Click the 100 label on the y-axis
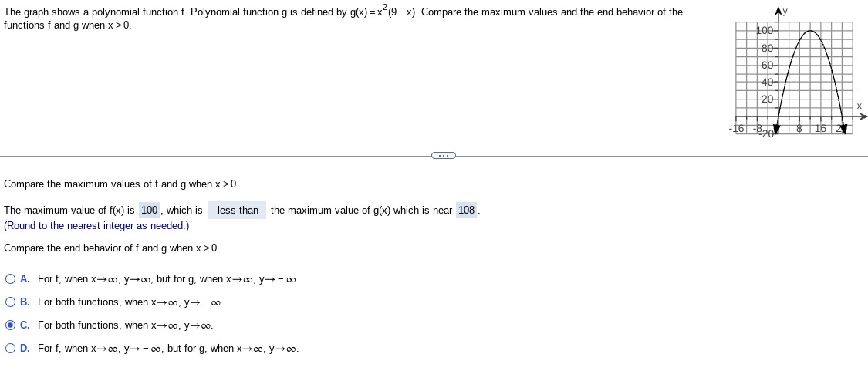The width and height of the screenshot is (868, 371). pyautogui.click(x=767, y=30)
